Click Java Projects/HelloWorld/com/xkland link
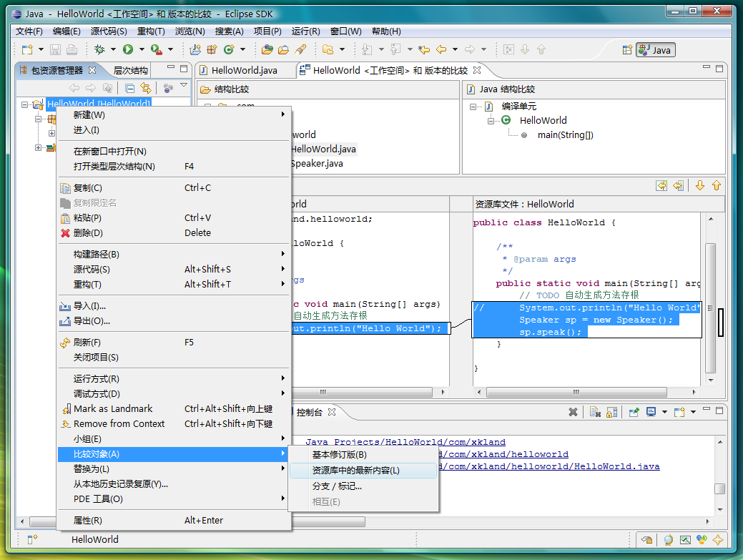This screenshot has width=743, height=560. (x=405, y=442)
